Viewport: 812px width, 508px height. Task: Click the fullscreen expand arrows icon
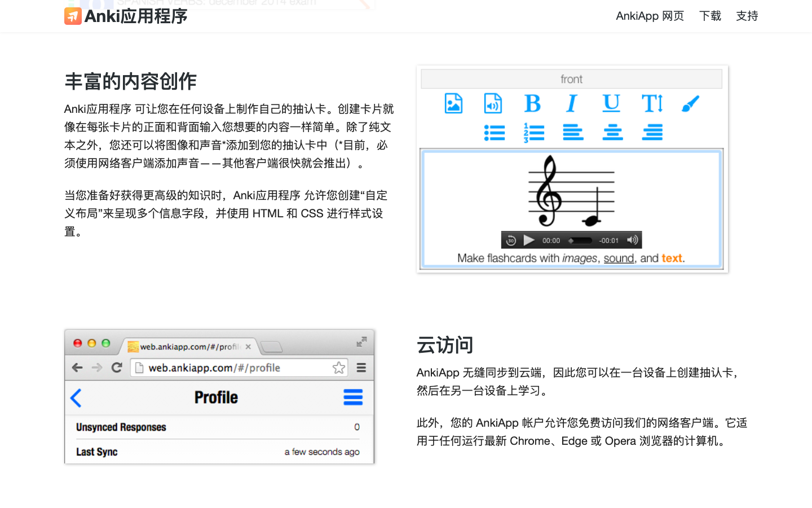(x=361, y=341)
